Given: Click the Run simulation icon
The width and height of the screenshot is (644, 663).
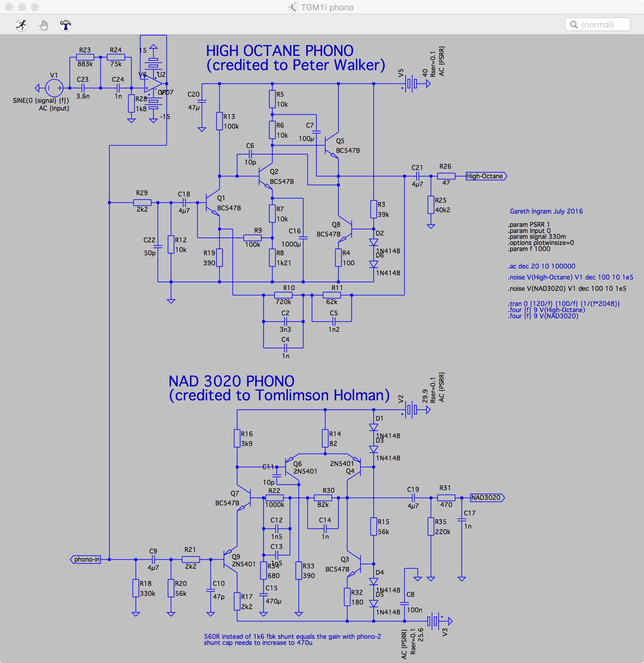Looking at the screenshot, I should point(22,25).
